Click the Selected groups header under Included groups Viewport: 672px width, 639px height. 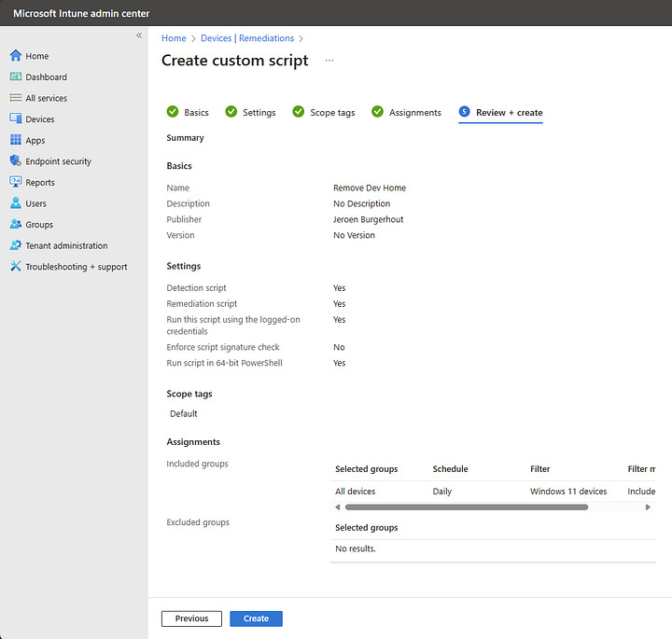tap(367, 469)
